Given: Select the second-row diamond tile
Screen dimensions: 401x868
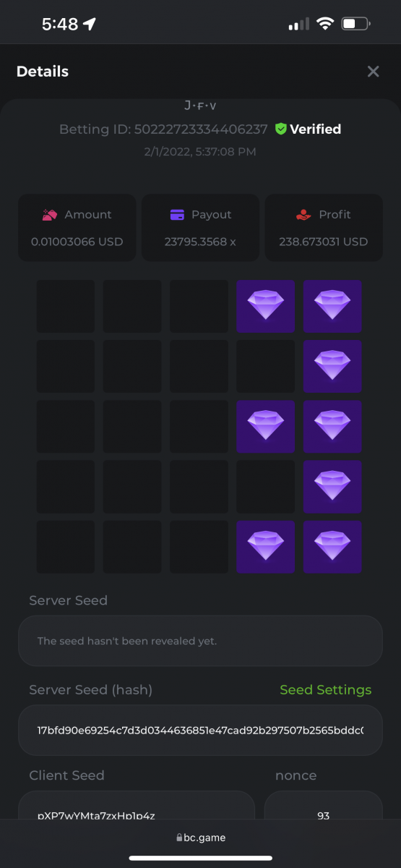Looking at the screenshot, I should pyautogui.click(x=332, y=366).
